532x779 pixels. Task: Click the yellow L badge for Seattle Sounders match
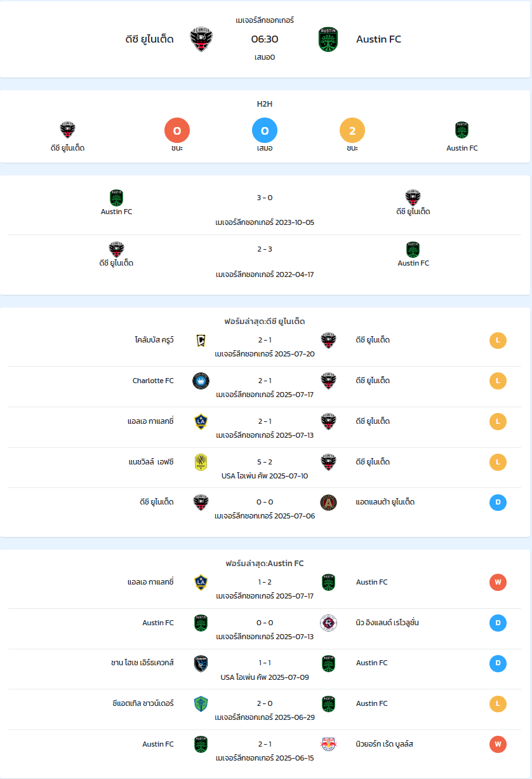(x=498, y=704)
